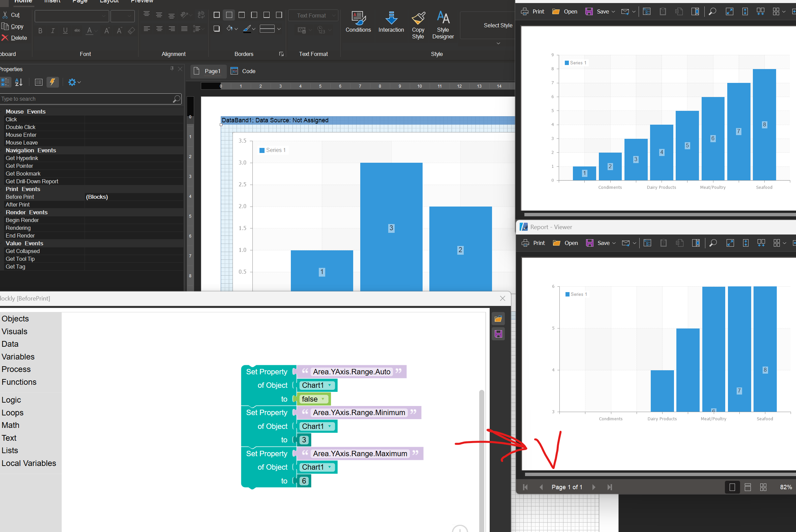
Task: Open the Interaction settings button
Action: (x=391, y=22)
